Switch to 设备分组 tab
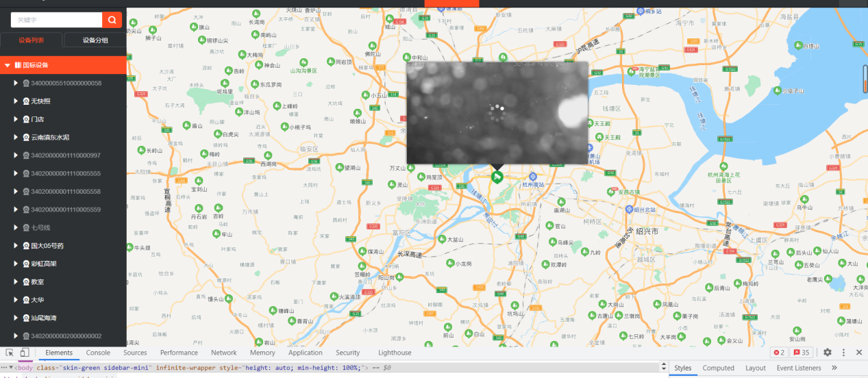This screenshot has width=868, height=378. click(x=95, y=40)
